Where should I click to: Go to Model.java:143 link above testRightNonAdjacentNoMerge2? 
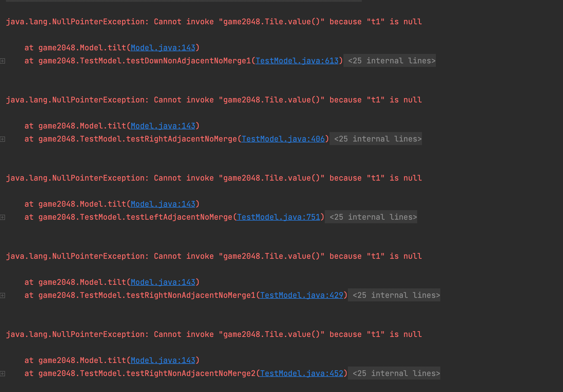163,360
